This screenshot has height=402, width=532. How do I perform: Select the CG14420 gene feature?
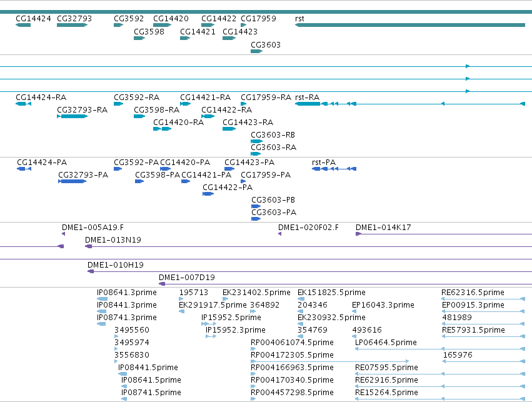(x=162, y=25)
